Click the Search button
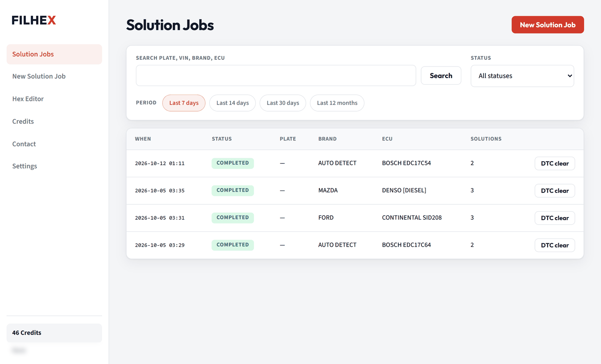This screenshot has height=364, width=601. coord(441,76)
